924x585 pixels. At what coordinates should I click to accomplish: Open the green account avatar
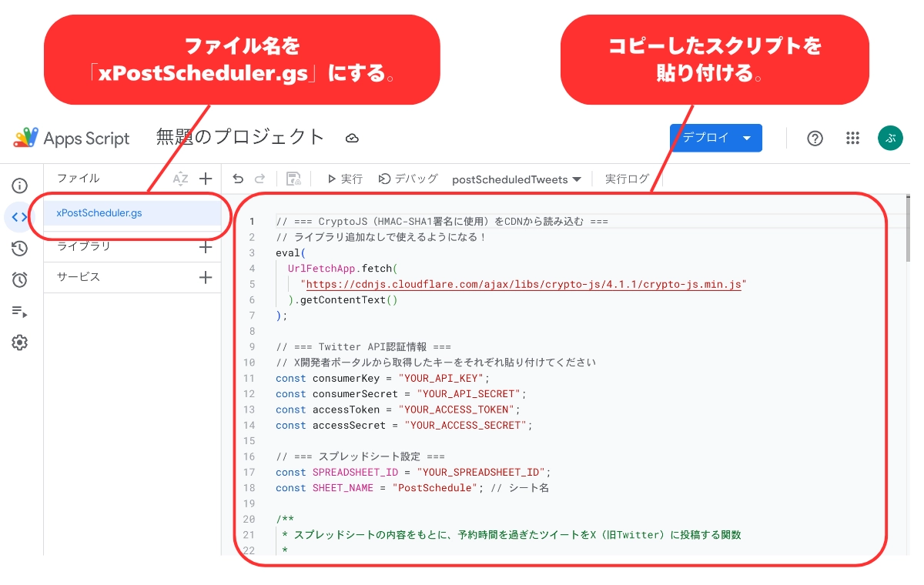click(890, 139)
